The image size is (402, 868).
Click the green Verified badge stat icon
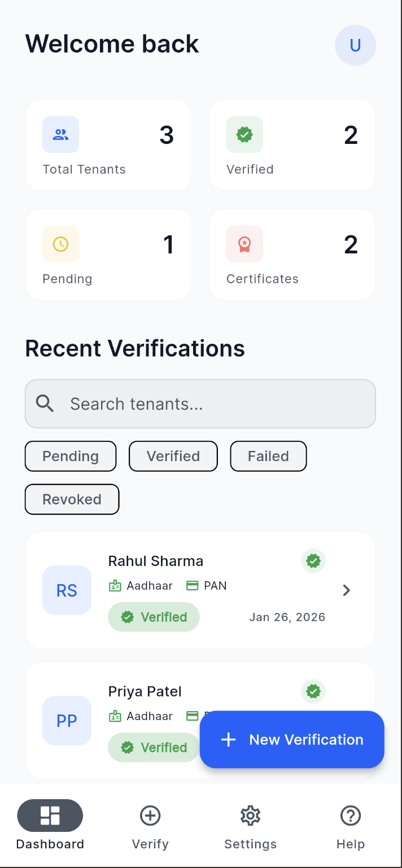tap(244, 135)
